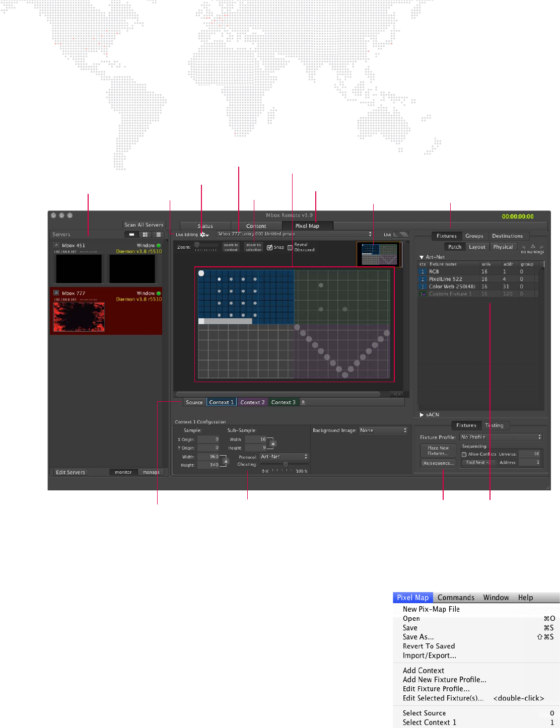560x728 pixels.
Task: Open the Fixture Profile dropdown
Action: [501, 437]
